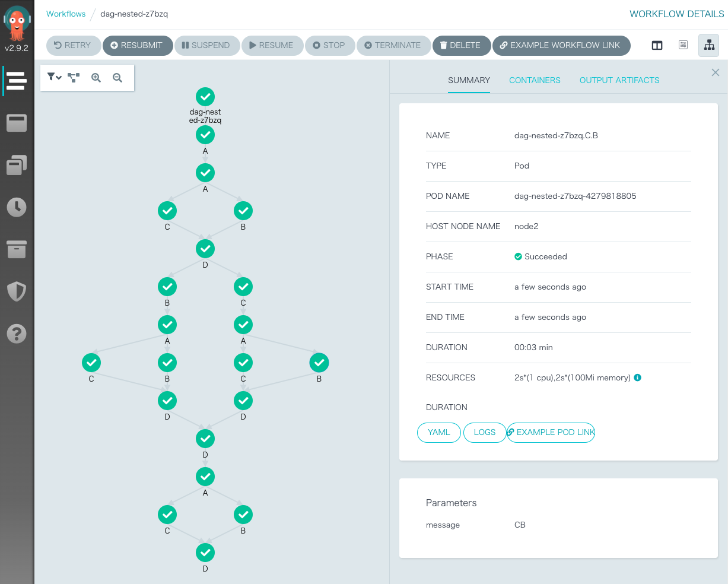This screenshot has width=728, height=584.
Task: Click the green checkmark beside Succeeded phase
Action: (x=518, y=256)
